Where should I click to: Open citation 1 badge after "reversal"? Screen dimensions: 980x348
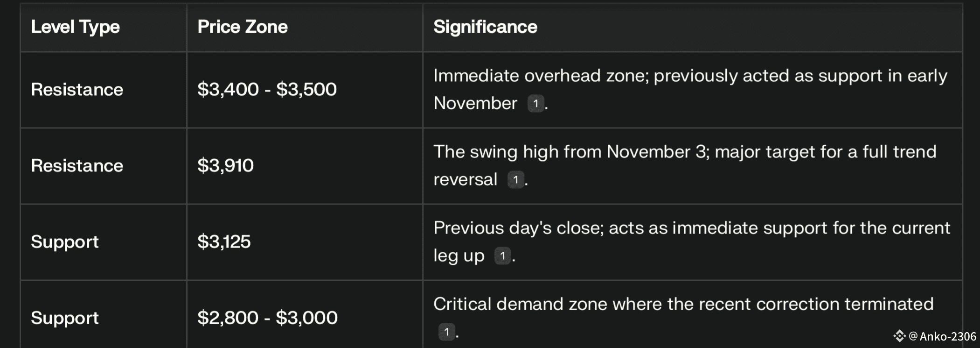click(515, 179)
